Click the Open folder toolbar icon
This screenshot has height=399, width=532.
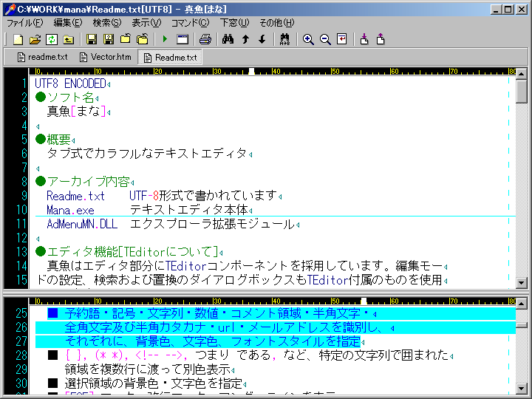click(35, 39)
